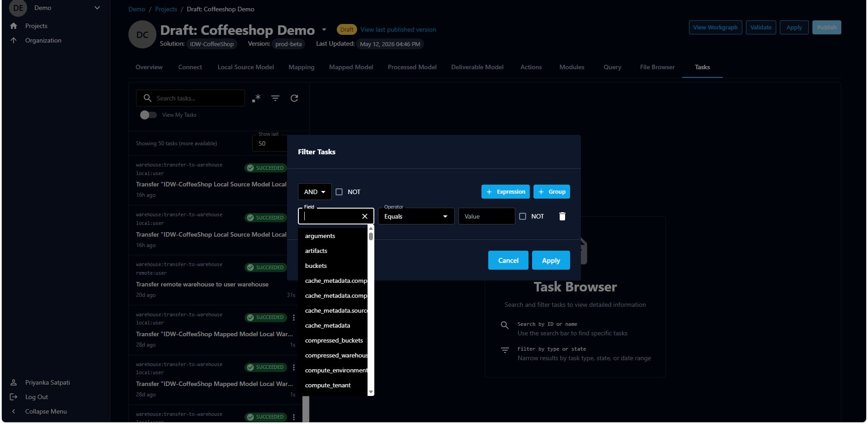The width and height of the screenshot is (868, 424).
Task: Click the DE organization avatar
Action: [18, 8]
